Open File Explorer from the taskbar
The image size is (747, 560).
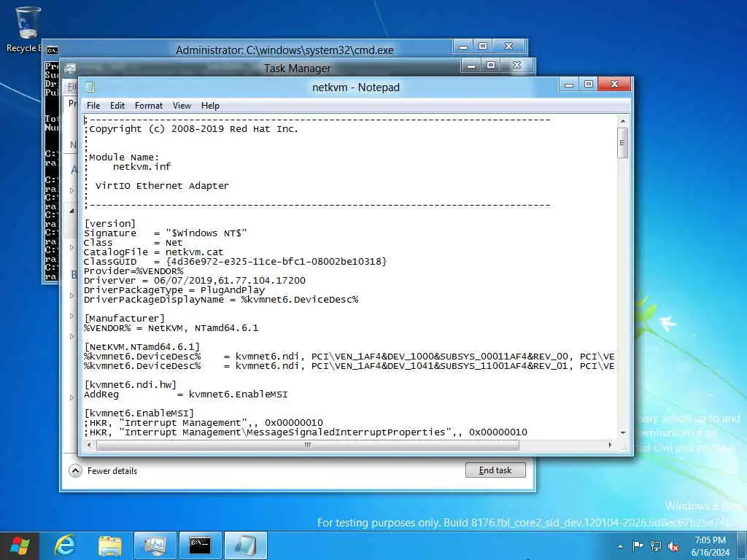click(110, 546)
